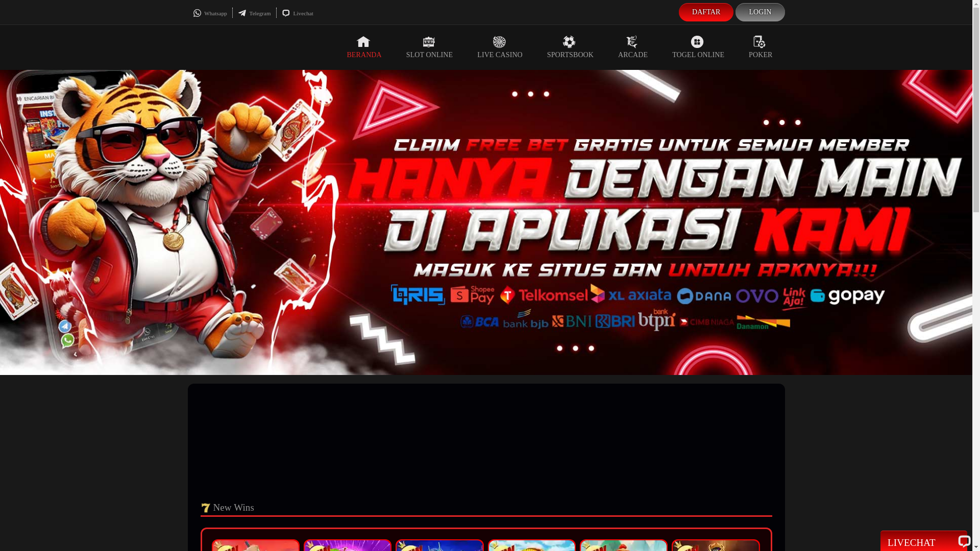Image resolution: width=980 pixels, height=551 pixels.
Task: Click the Live Casino roulette icon
Action: [499, 41]
